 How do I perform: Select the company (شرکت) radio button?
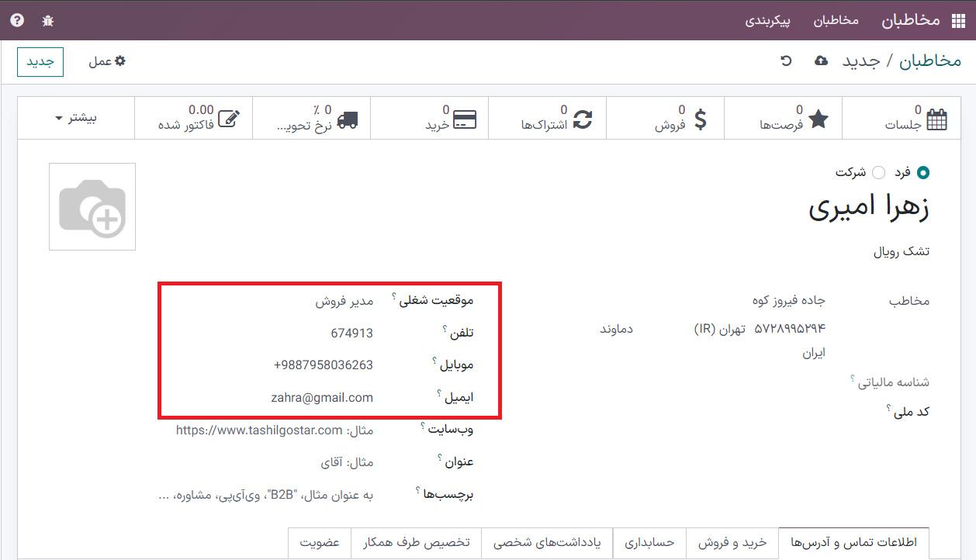coord(878,172)
